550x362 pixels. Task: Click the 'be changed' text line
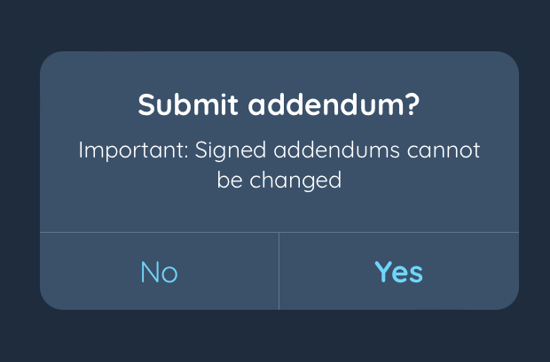pyautogui.click(x=279, y=180)
